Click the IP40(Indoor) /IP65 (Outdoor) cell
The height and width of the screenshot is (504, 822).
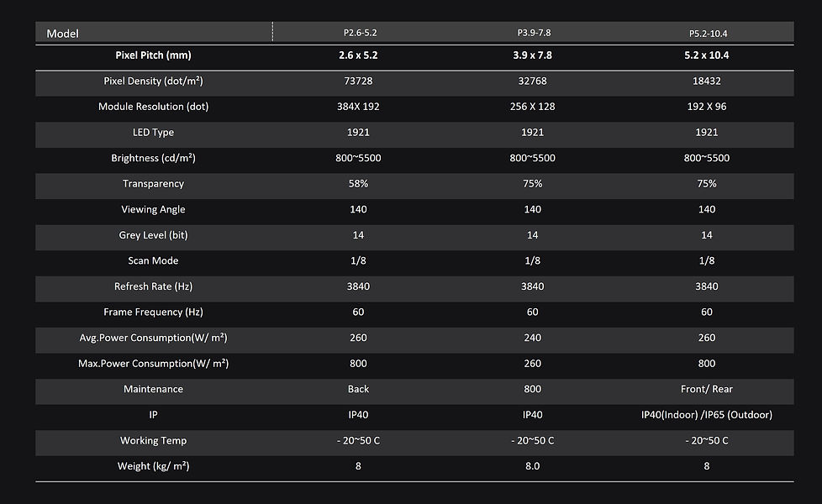[x=707, y=415]
